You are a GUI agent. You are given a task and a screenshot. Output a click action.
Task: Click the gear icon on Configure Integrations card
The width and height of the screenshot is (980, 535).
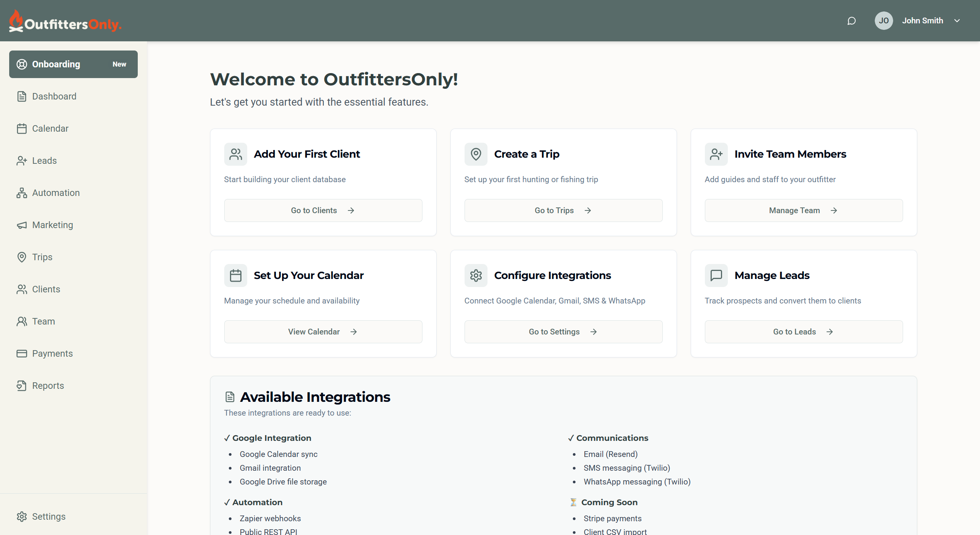click(476, 276)
